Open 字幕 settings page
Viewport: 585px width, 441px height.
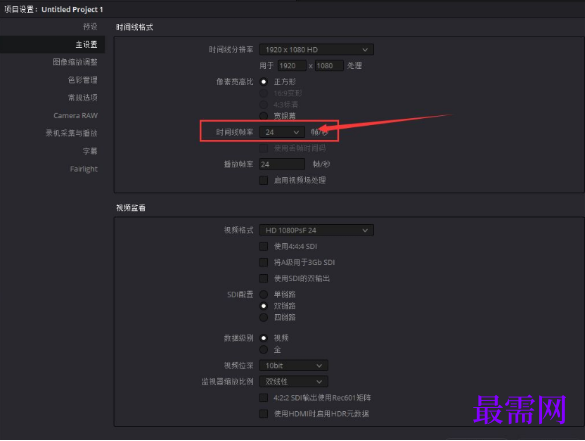tap(90, 151)
